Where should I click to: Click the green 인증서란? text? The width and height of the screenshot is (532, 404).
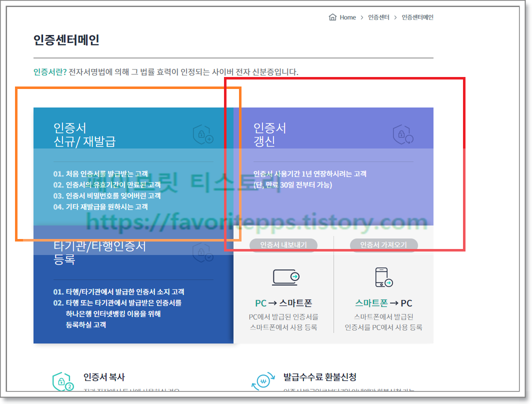pyautogui.click(x=50, y=72)
